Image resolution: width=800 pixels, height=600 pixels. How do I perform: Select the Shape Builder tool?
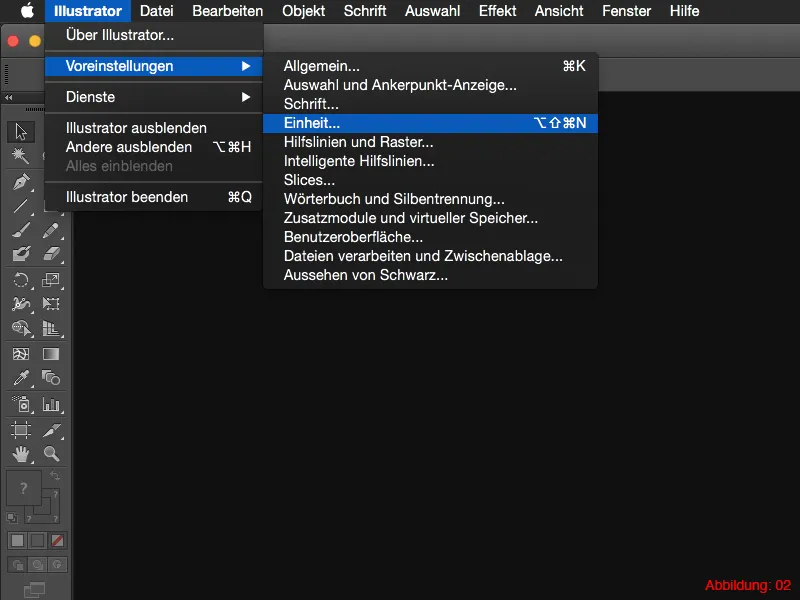[x=21, y=328]
